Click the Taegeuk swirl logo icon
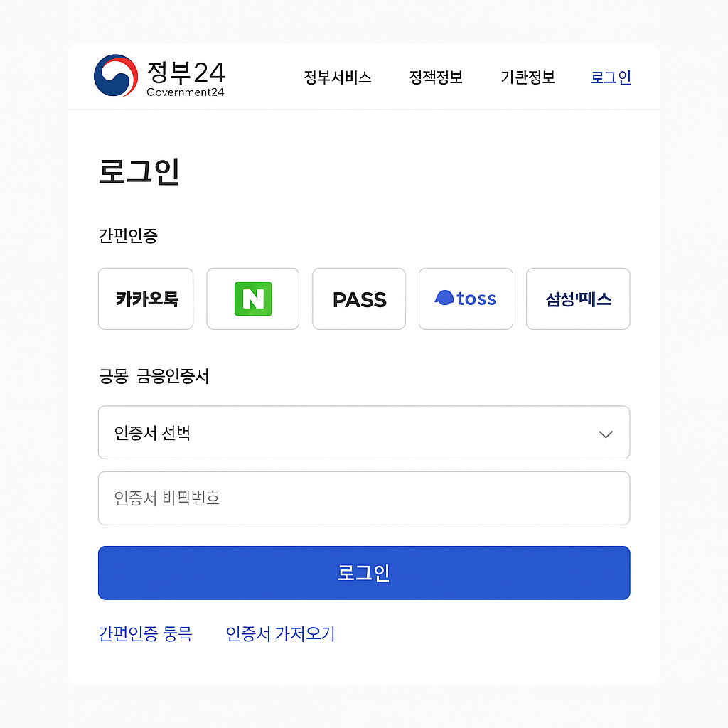The height and width of the screenshot is (728, 728). click(116, 75)
